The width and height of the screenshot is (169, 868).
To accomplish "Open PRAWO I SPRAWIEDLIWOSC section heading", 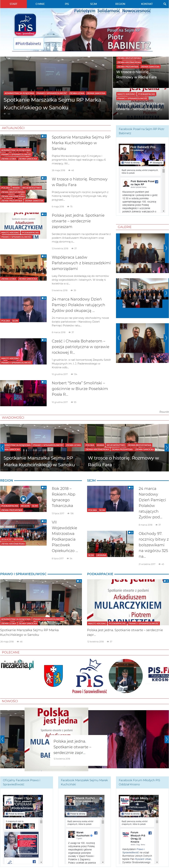I will click(x=23, y=574).
